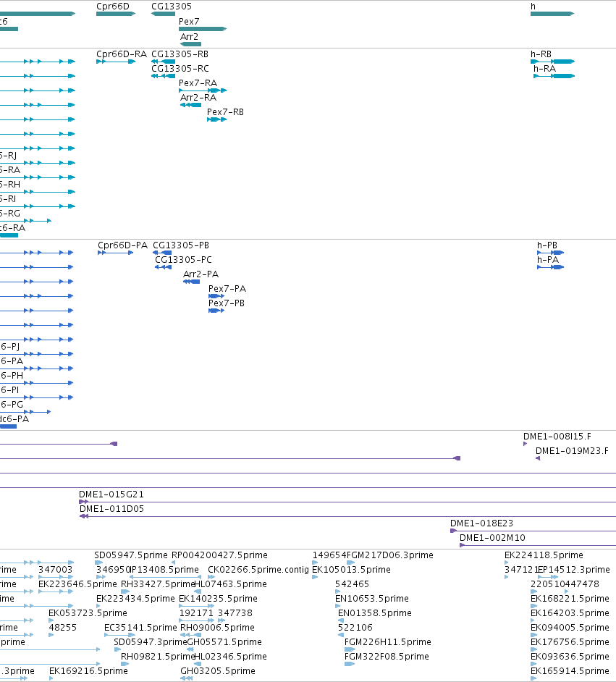Click the Cpr66D gene label

tap(113, 6)
